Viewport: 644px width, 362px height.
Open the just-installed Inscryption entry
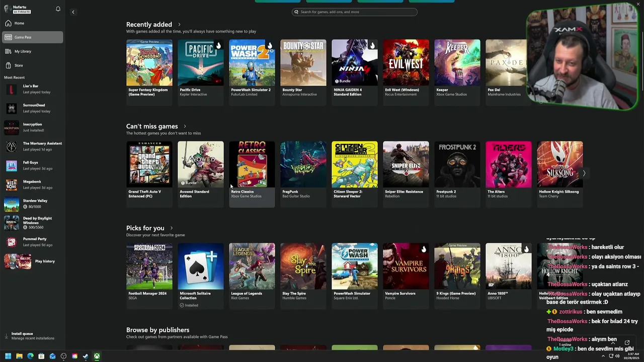(33, 127)
